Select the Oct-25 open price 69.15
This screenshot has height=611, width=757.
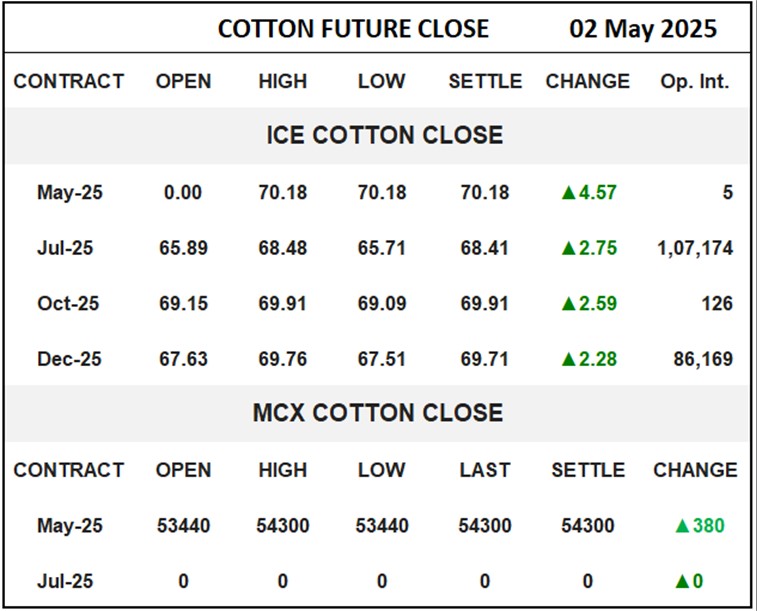coord(182,304)
